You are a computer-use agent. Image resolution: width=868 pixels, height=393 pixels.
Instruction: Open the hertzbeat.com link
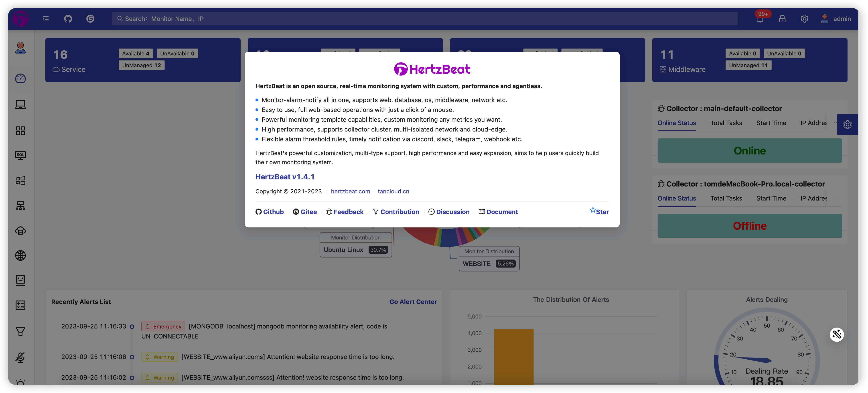point(351,191)
